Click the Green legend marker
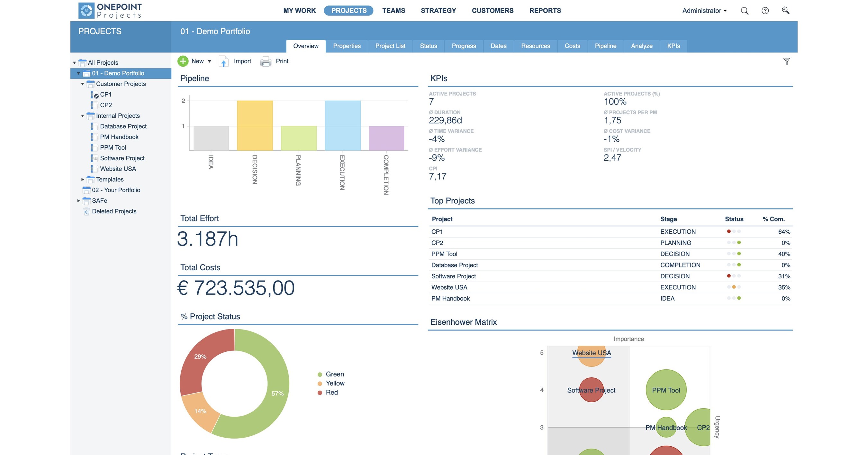This screenshot has height=455, width=868. [x=320, y=374]
